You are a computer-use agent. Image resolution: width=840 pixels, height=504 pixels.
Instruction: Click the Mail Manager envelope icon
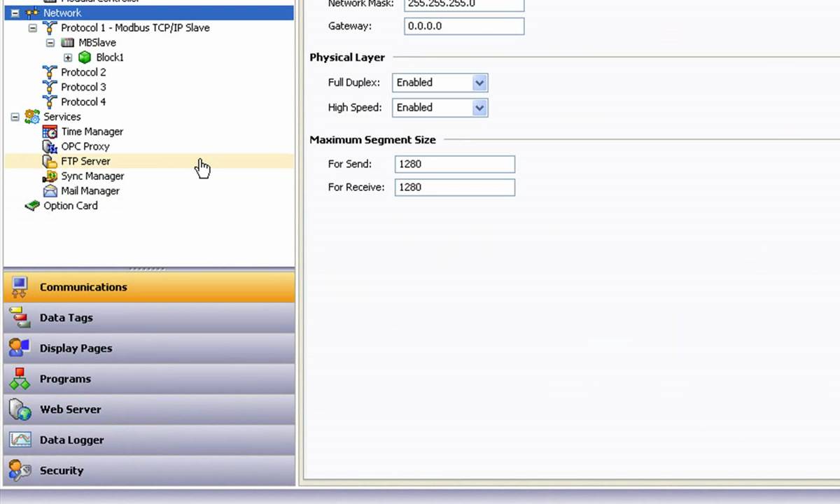tap(50, 190)
